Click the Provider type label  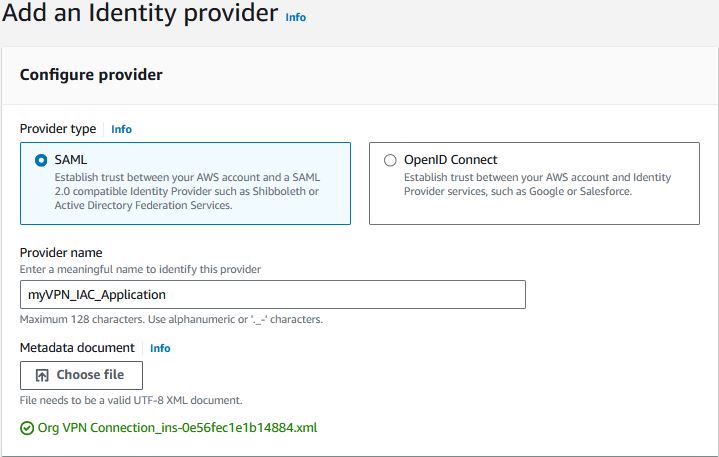point(58,129)
